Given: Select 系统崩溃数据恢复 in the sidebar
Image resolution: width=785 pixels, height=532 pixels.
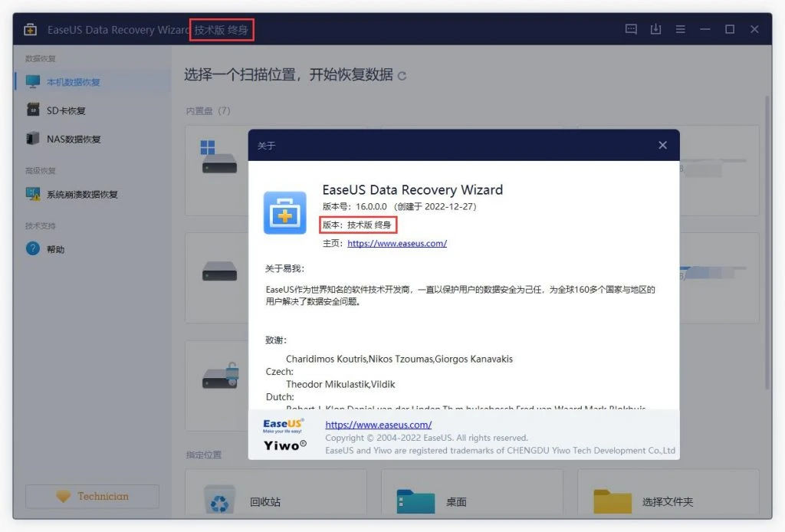Looking at the screenshot, I should click(x=82, y=195).
